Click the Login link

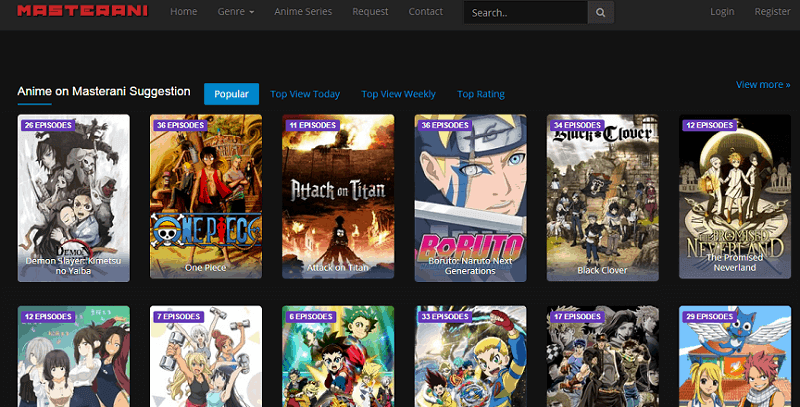click(721, 12)
